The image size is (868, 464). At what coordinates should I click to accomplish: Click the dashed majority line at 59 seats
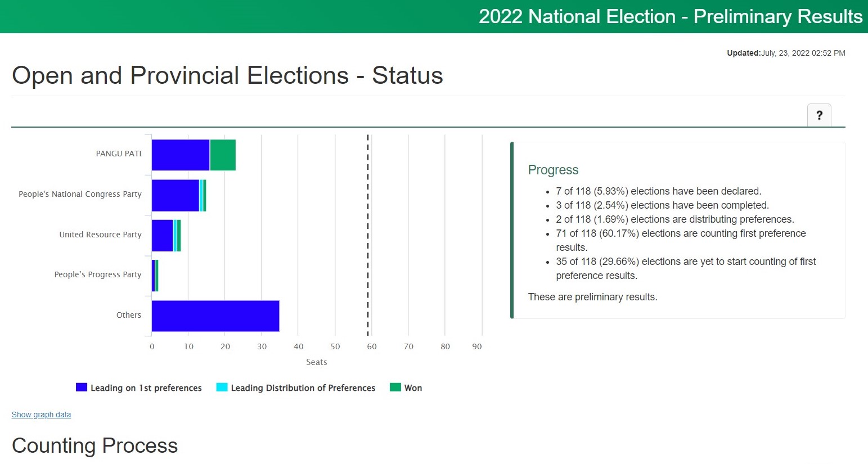pyautogui.click(x=368, y=235)
